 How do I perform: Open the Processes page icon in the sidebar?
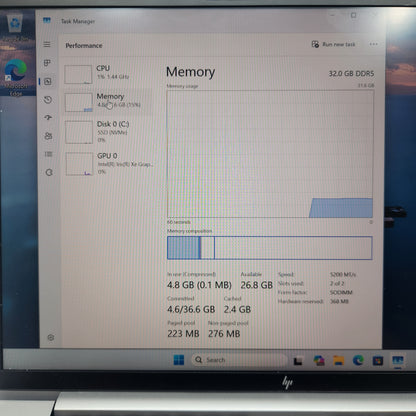47,63
